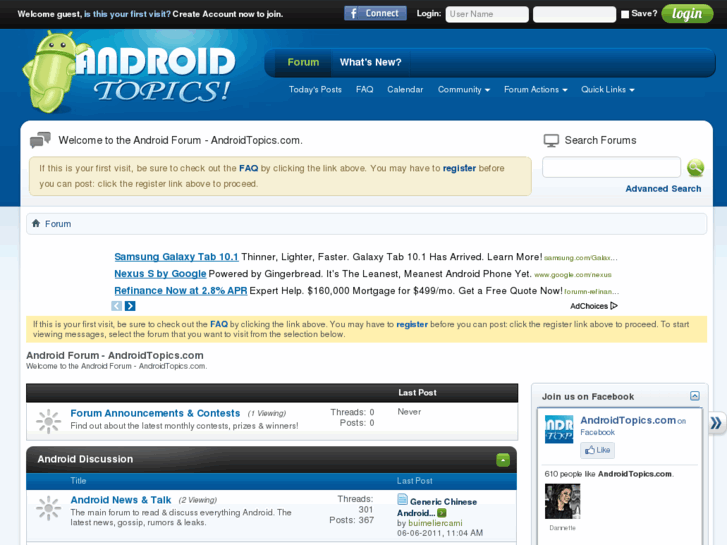This screenshot has width=727, height=545.
Task: Click Android News & Talk status icon
Action: (x=48, y=508)
